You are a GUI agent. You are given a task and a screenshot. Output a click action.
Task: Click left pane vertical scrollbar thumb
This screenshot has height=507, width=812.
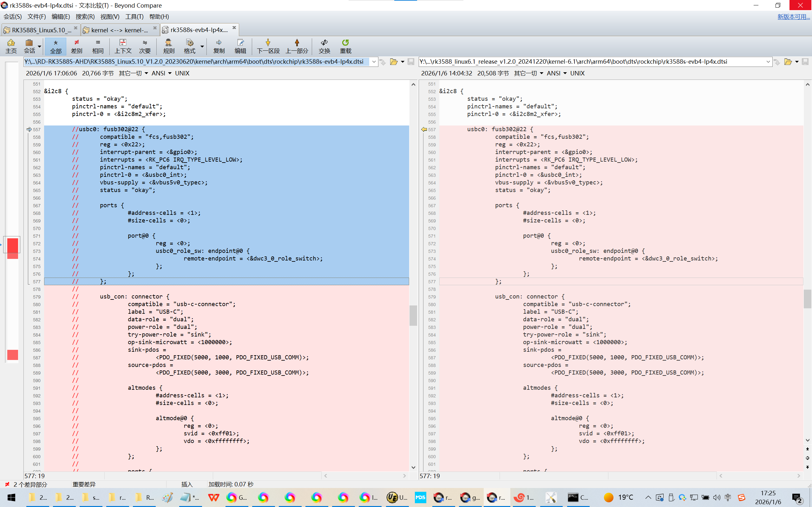[413, 315]
